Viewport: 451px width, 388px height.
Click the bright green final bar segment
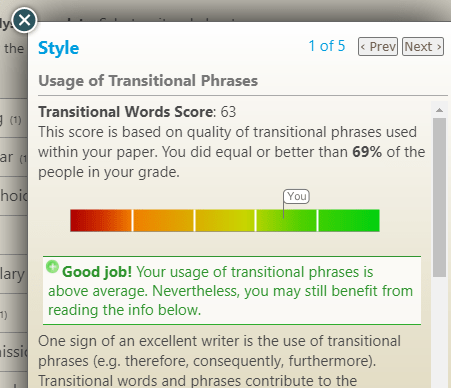coord(349,220)
